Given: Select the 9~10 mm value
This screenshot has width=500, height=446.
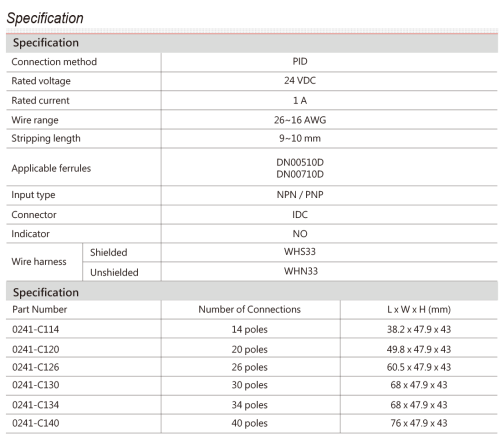Looking at the screenshot, I should 300,138.
